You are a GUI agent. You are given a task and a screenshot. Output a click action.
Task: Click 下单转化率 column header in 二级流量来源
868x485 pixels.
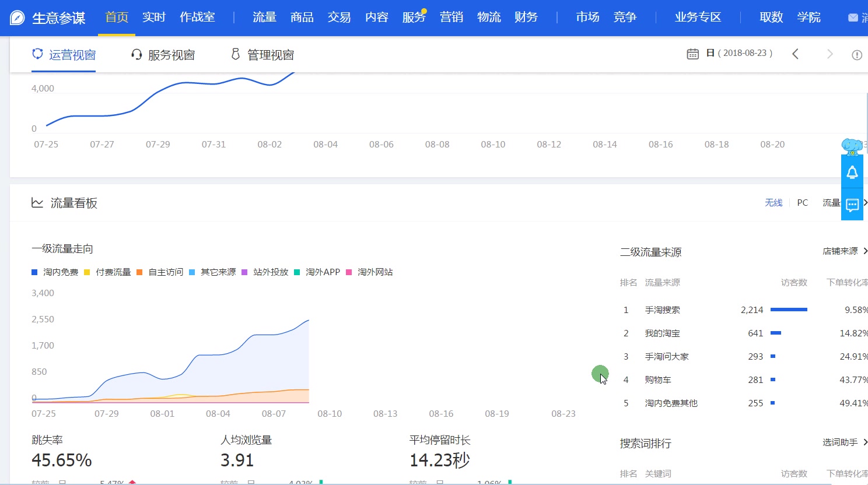pyautogui.click(x=847, y=282)
